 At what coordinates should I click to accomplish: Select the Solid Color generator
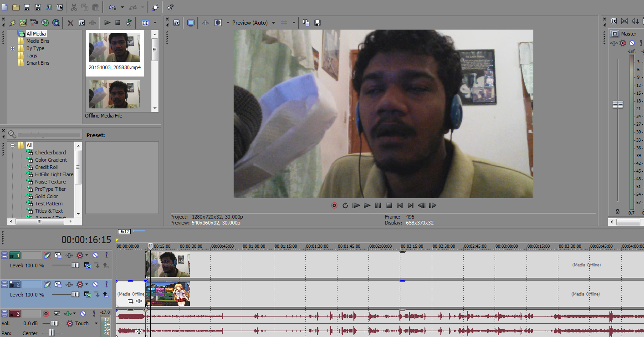(x=46, y=196)
